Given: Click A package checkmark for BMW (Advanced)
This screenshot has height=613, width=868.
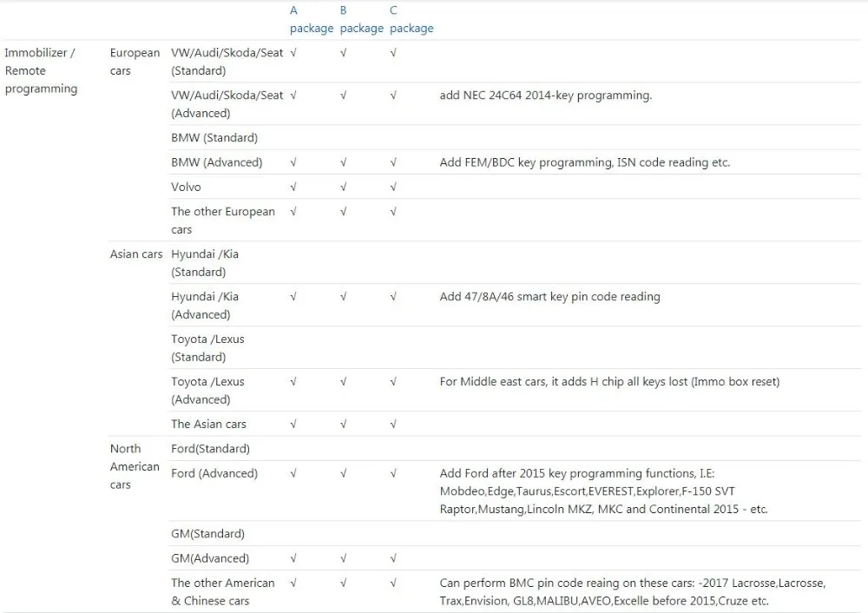Looking at the screenshot, I should pos(293,162).
